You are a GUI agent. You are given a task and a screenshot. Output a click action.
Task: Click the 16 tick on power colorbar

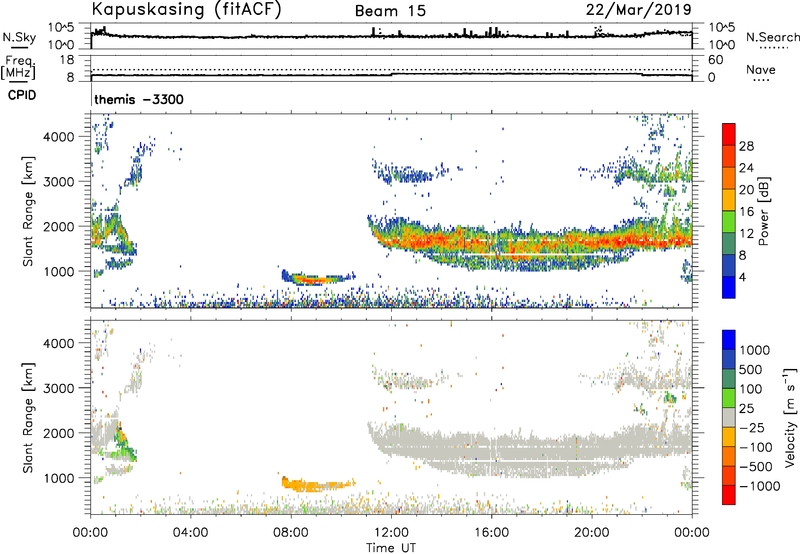746,212
